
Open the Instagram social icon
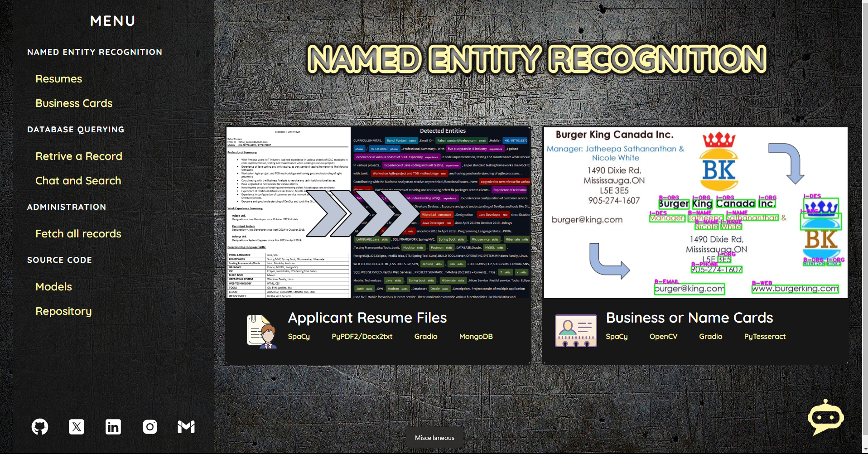(150, 426)
